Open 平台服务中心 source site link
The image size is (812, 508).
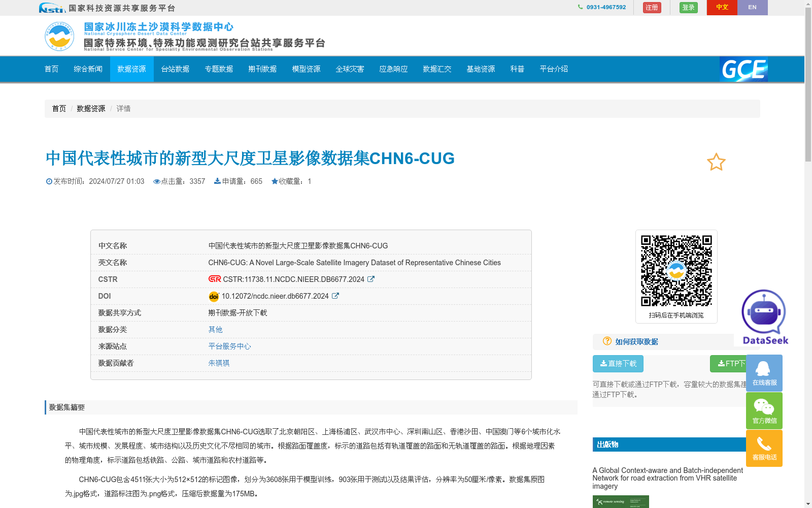tap(229, 346)
